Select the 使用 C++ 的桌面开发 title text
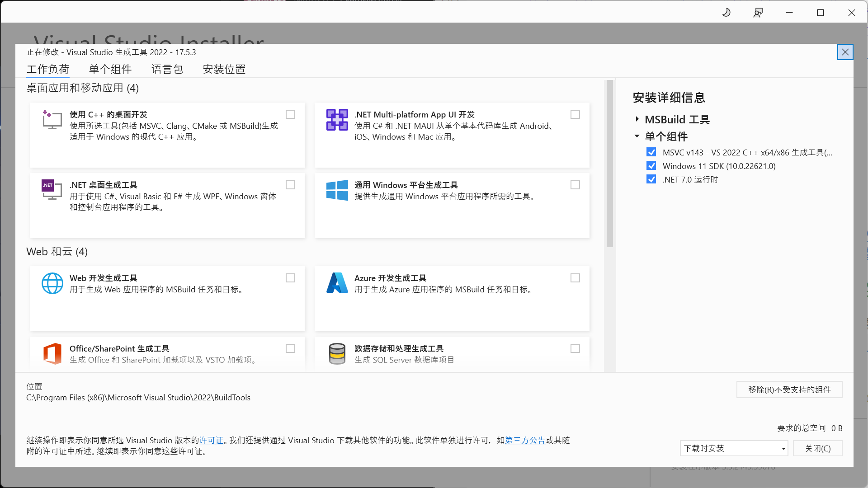 pos(108,115)
